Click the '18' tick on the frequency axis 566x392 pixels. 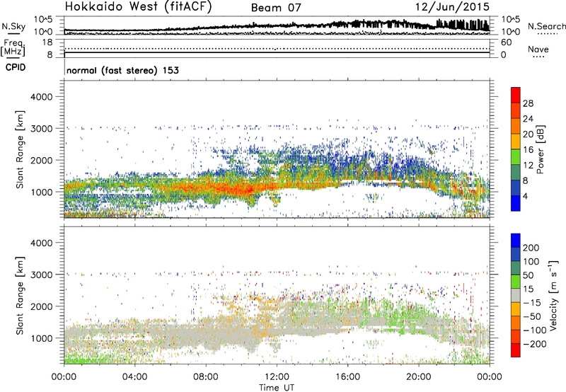coord(47,42)
